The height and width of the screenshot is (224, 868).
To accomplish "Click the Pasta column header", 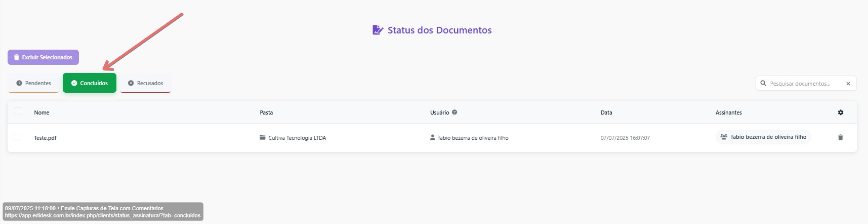I will point(266,113).
